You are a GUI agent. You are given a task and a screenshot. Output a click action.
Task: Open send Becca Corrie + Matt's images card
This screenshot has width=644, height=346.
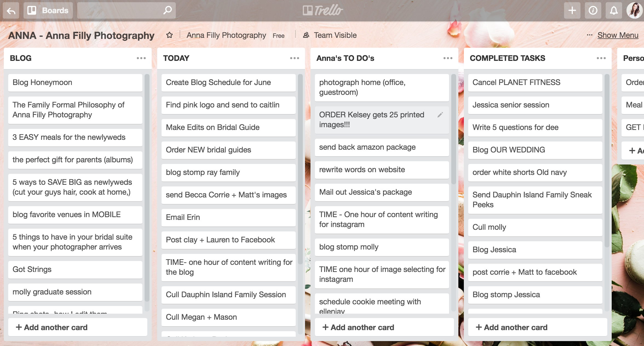229,195
